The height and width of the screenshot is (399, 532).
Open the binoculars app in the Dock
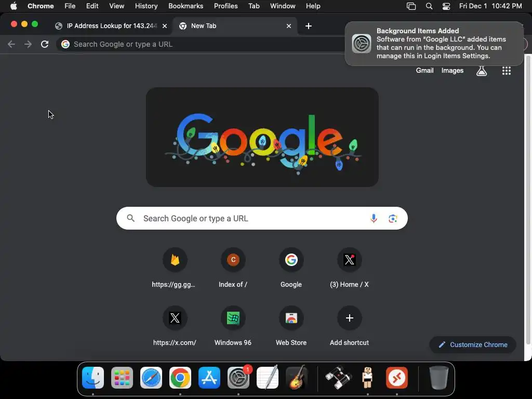pyautogui.click(x=338, y=377)
